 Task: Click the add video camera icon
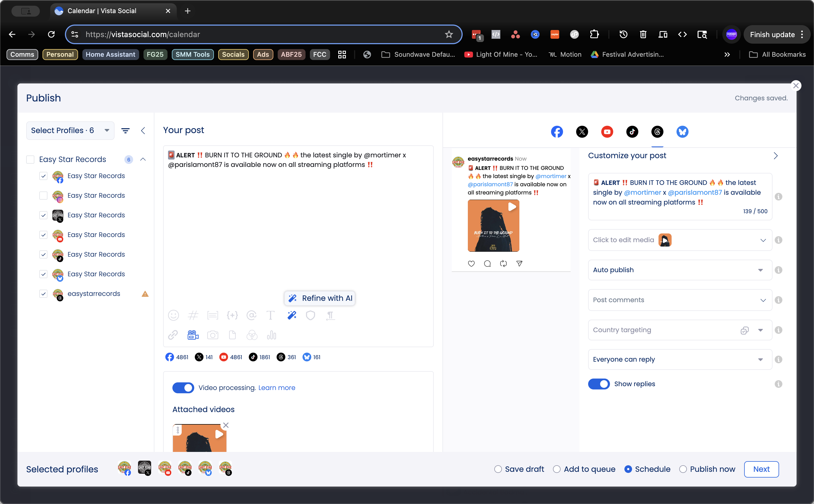(x=193, y=335)
